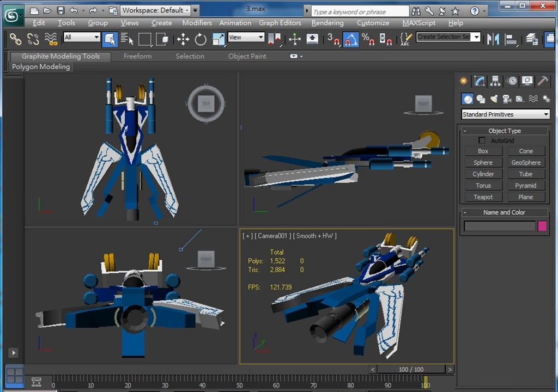
Task: Open the Modifiers menu
Action: [x=197, y=23]
